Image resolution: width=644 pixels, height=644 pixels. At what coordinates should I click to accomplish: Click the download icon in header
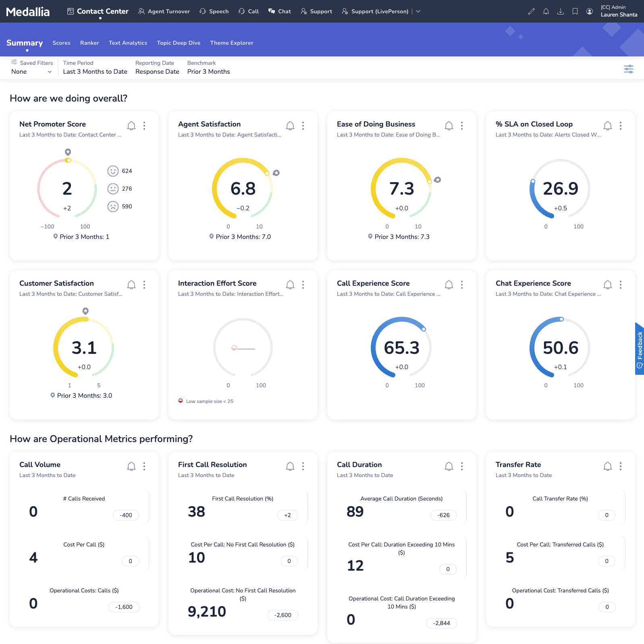[x=561, y=11]
